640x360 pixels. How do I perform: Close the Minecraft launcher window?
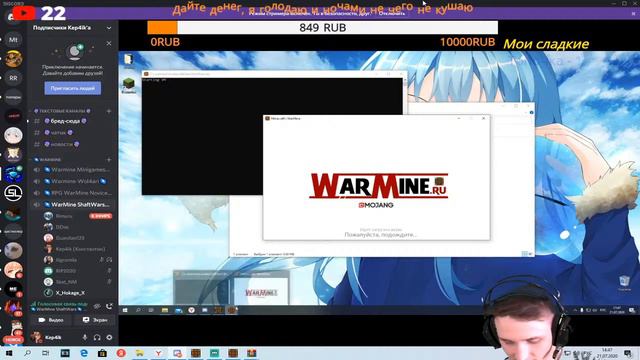pyautogui.click(x=484, y=118)
